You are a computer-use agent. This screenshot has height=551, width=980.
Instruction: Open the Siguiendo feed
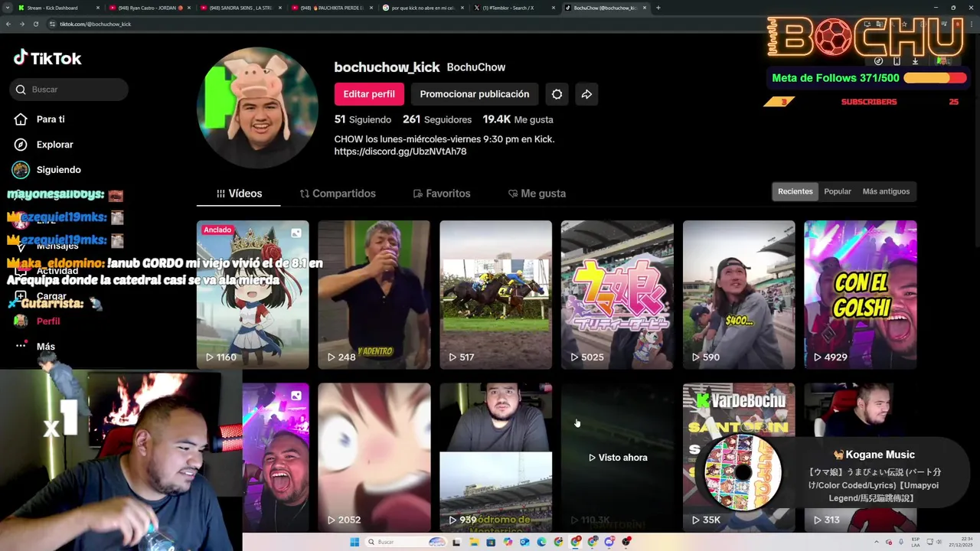click(x=58, y=170)
